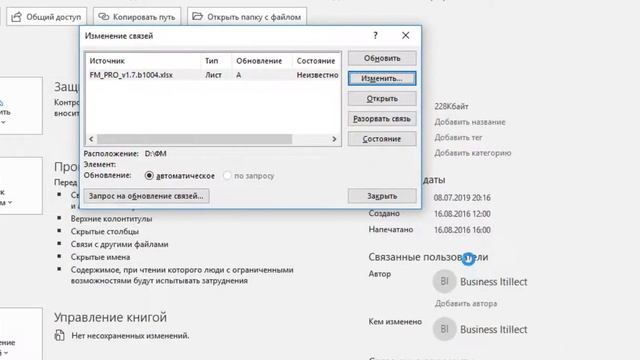Click the Закрыть button
Viewport: 640px width, 360px height.
pos(382,196)
